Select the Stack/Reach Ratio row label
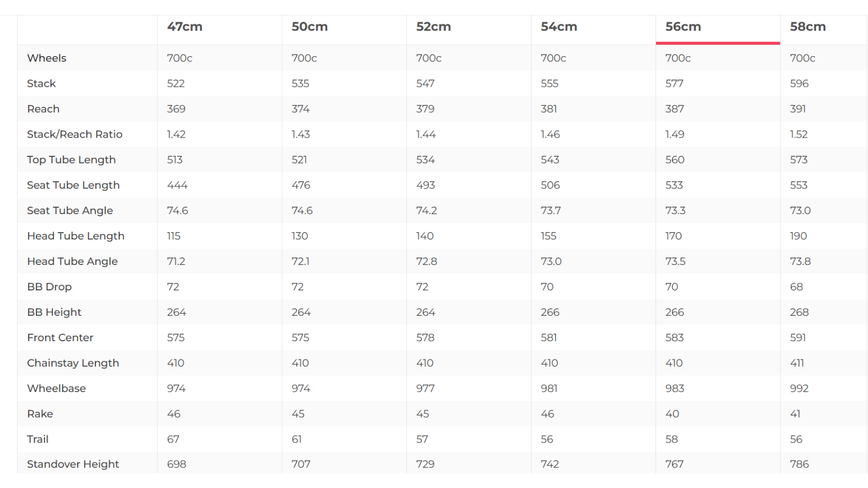 click(x=75, y=135)
